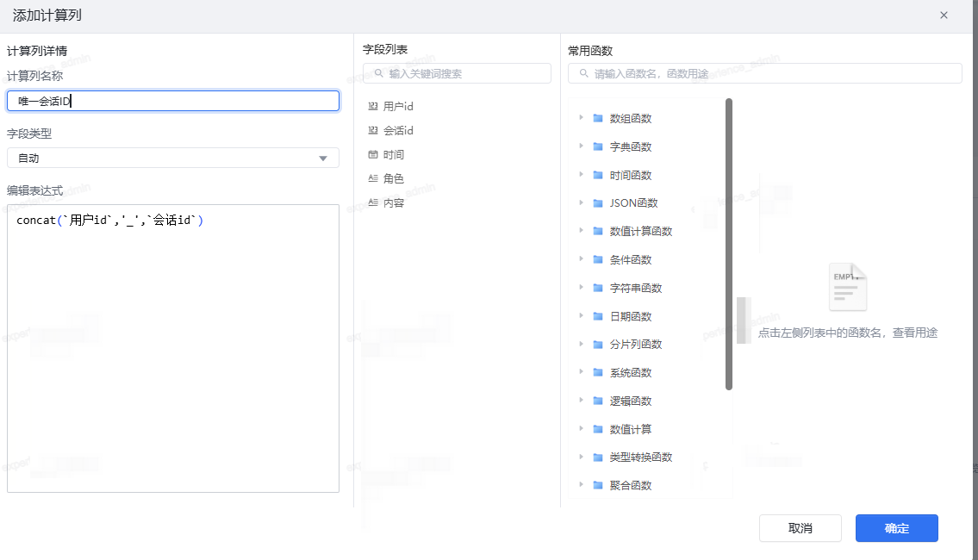Click the folder icon for JSON函数

(598, 203)
